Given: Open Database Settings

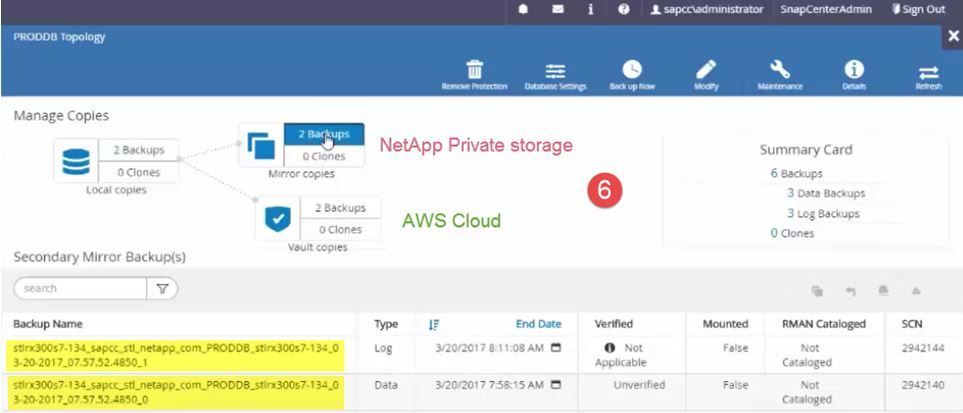Looking at the screenshot, I should pyautogui.click(x=555, y=69).
